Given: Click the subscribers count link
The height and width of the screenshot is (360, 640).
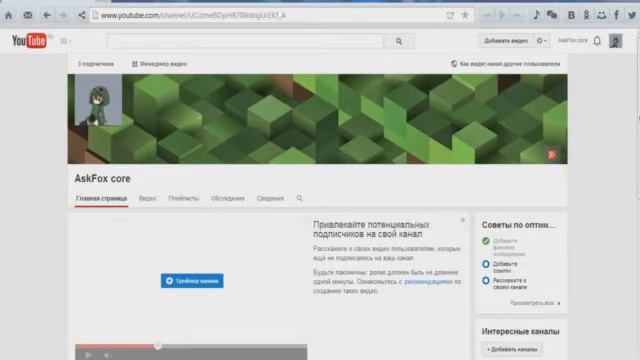Looking at the screenshot, I should [96, 64].
